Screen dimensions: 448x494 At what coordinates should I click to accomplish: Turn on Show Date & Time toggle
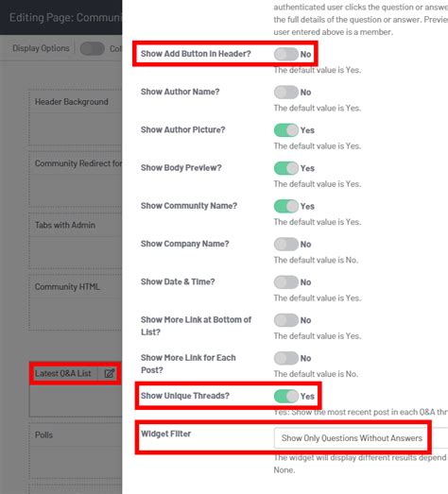(x=286, y=282)
